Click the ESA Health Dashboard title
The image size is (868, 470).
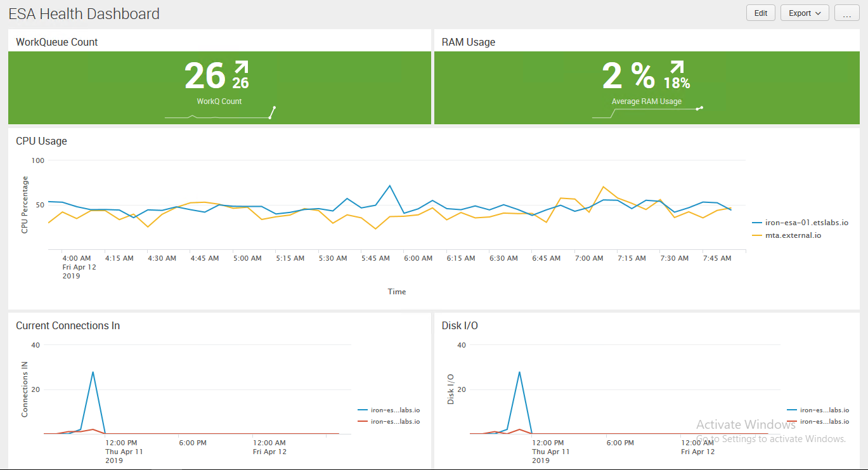[84, 13]
